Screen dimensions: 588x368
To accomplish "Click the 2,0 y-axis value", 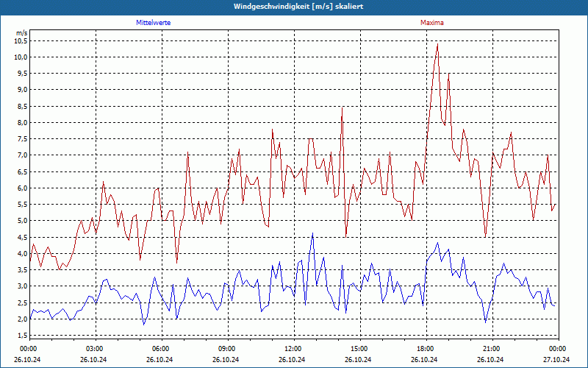I will pos(23,319).
